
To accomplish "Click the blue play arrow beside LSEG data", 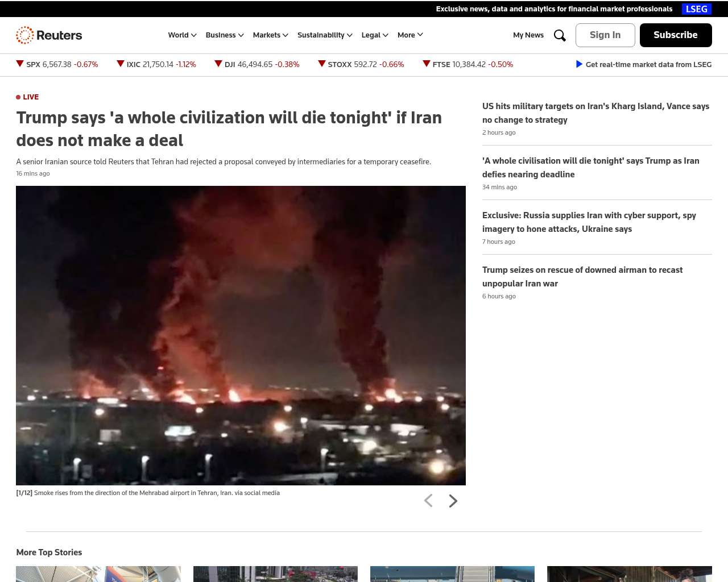I will pyautogui.click(x=579, y=64).
